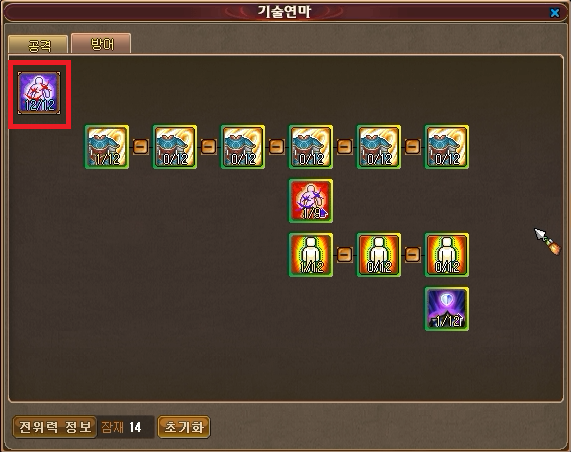Switch to the 방어 tab

click(x=101, y=44)
